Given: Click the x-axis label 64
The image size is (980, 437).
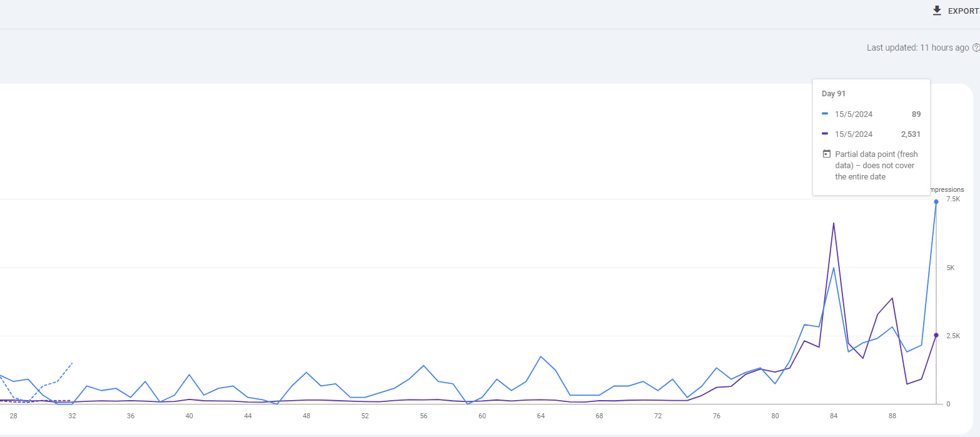Looking at the screenshot, I should tap(541, 416).
